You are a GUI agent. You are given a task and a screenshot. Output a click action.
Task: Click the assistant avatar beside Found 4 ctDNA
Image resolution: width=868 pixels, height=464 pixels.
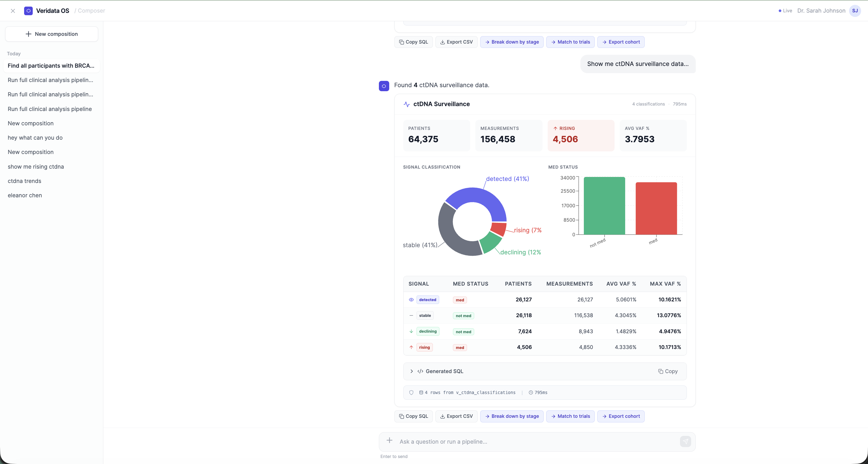(384, 86)
